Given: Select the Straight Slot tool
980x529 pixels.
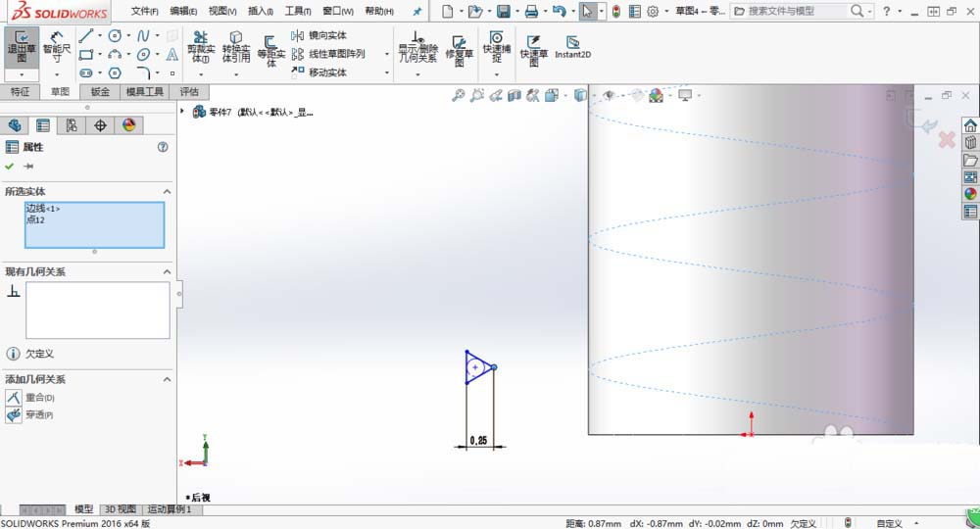Looking at the screenshot, I should point(86,73).
